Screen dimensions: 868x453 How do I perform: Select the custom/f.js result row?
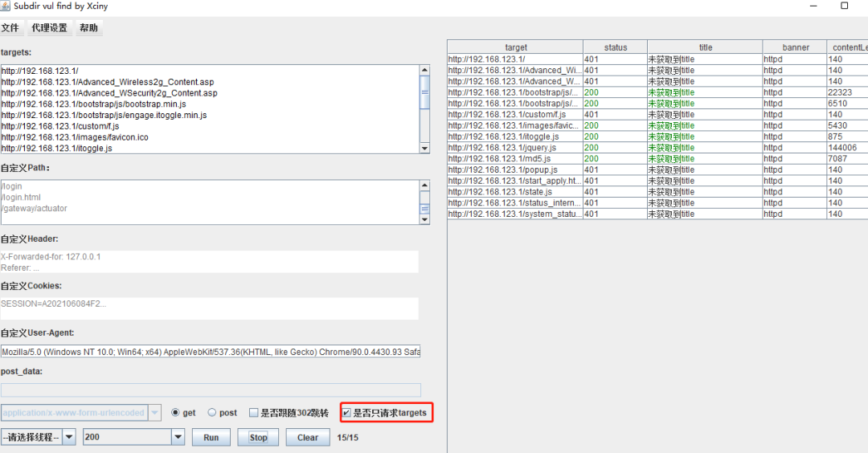(x=657, y=115)
